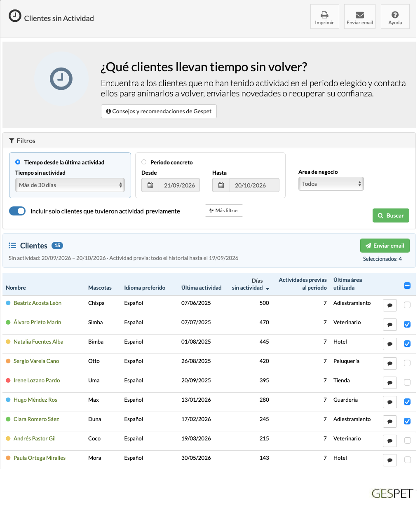Uncheck Álvaro Prieto Marín's checkbox
420x508 pixels.
tap(407, 324)
